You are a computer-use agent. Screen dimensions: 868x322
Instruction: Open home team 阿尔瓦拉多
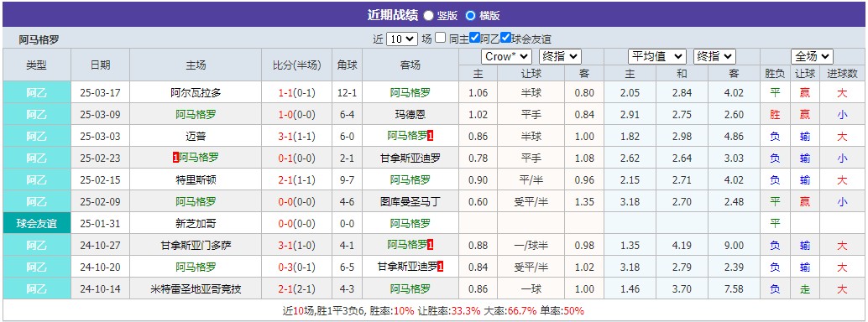pos(196,93)
